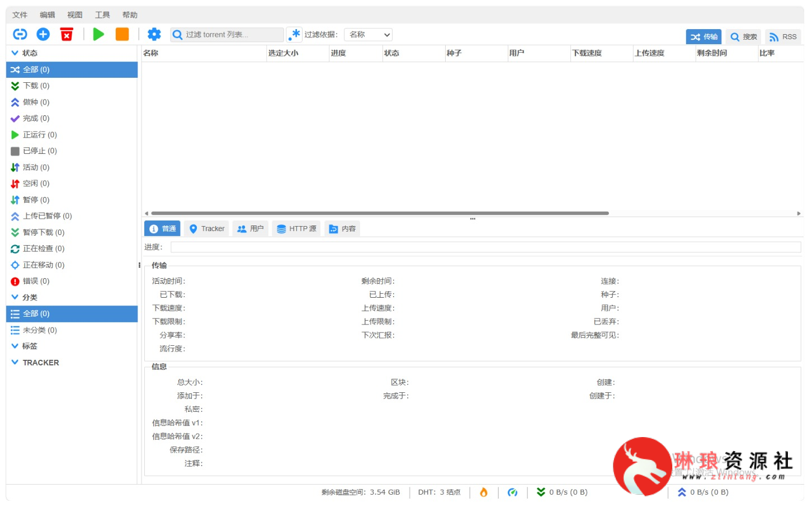The image size is (812, 507).
Task: Click the add torrent link icon
Action: point(20,35)
